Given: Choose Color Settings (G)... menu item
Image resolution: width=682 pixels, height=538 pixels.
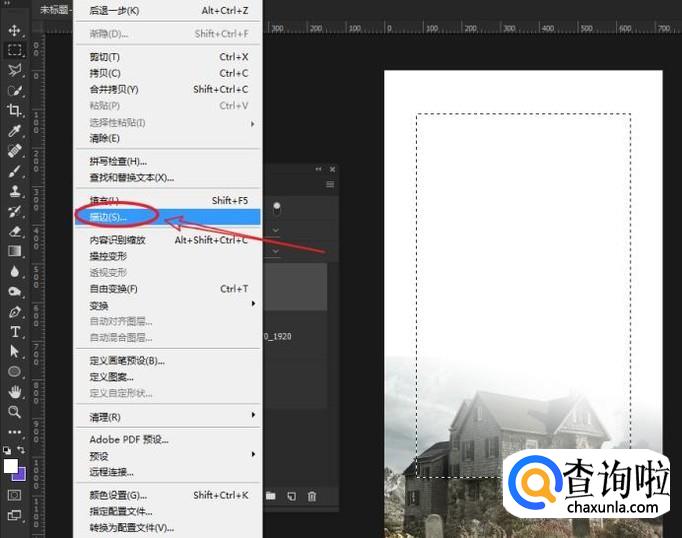Looking at the screenshot, I should click(168, 495).
